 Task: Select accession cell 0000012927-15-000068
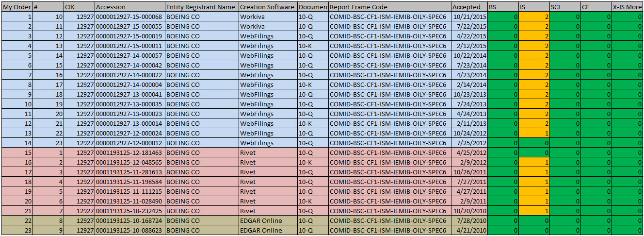pos(129,17)
